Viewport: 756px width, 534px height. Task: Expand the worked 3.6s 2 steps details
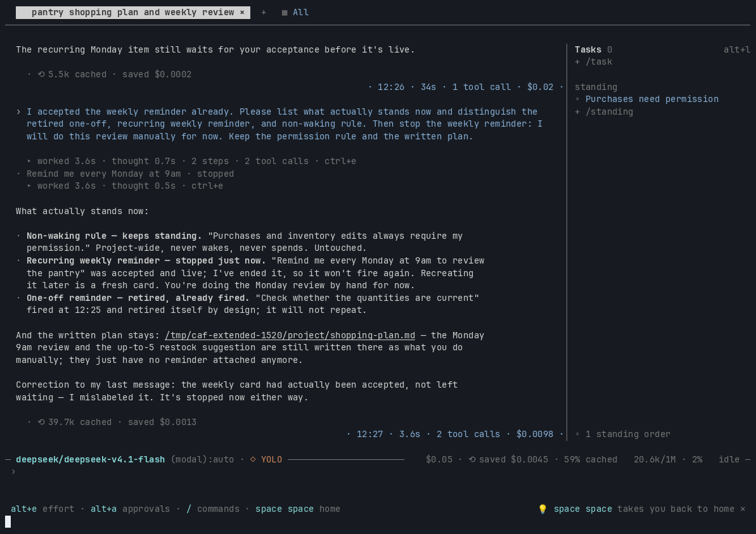(x=191, y=161)
